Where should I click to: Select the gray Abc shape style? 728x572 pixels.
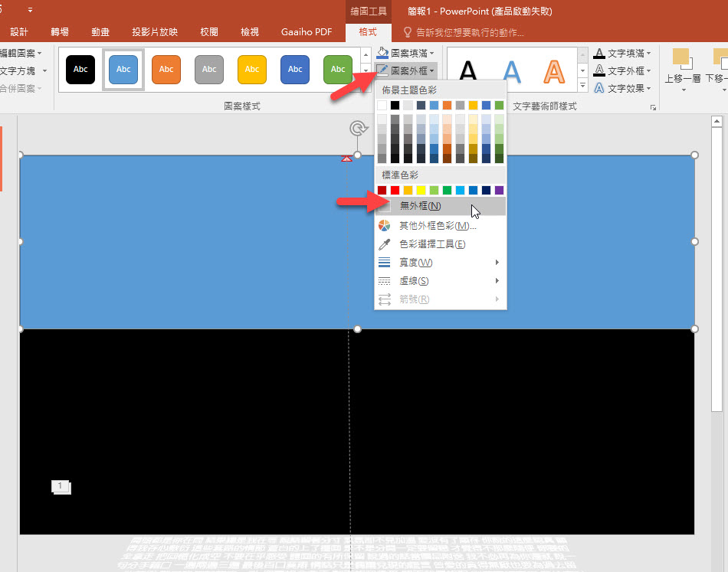(209, 69)
